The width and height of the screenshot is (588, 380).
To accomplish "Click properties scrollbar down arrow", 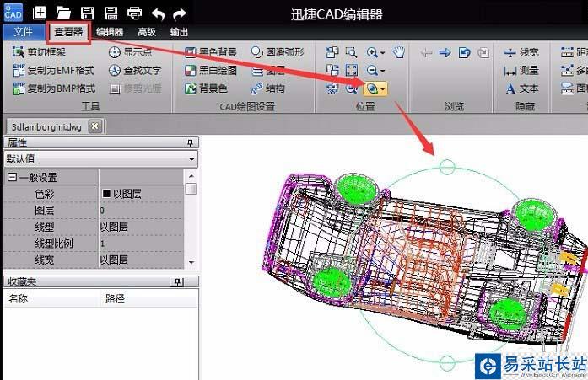I will click(x=192, y=262).
